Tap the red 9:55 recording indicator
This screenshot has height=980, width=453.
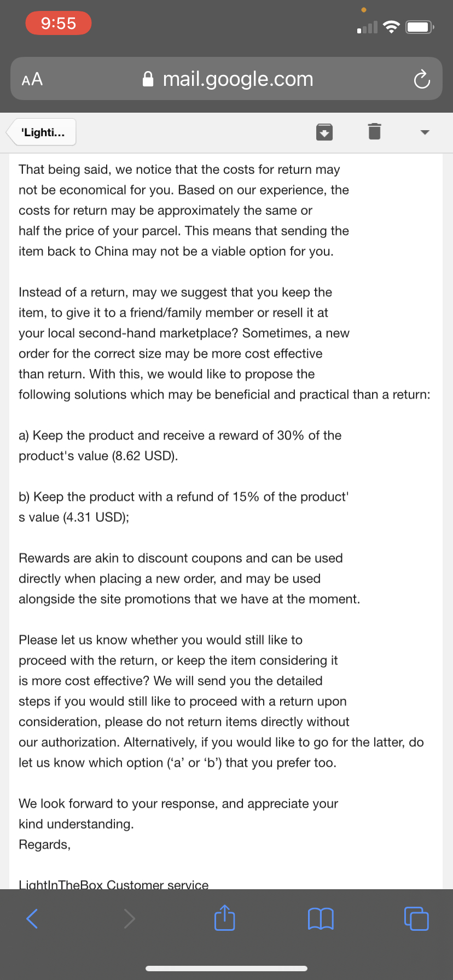point(59,23)
